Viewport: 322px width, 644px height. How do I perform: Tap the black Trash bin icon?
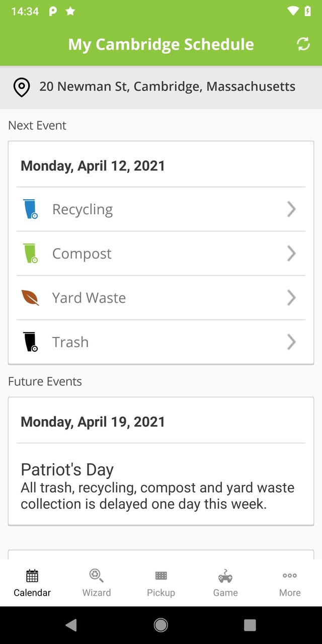pos(31,342)
